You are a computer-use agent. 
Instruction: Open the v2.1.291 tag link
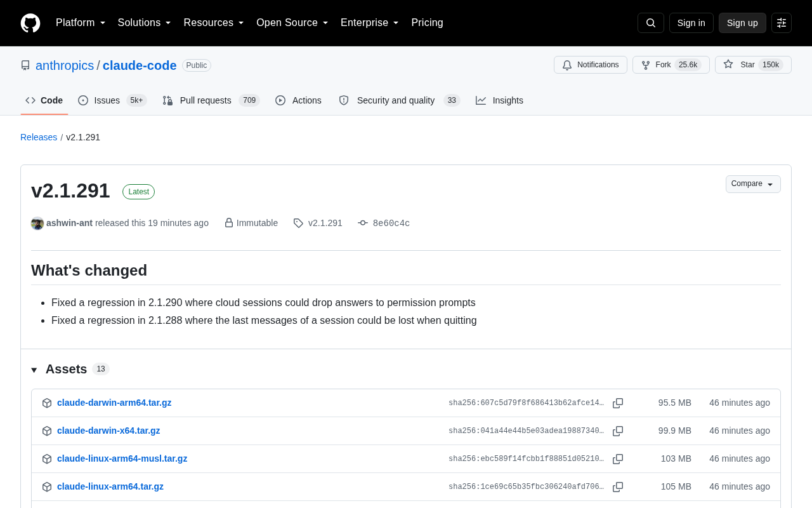tap(325, 223)
